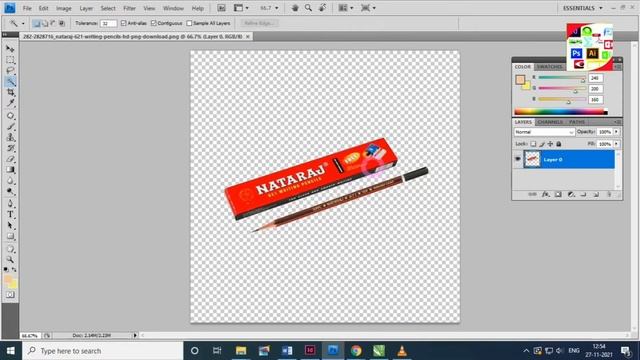Select the Zoom tool in toolbox
Image resolution: width=640 pixels, height=360 pixels.
(x=10, y=260)
